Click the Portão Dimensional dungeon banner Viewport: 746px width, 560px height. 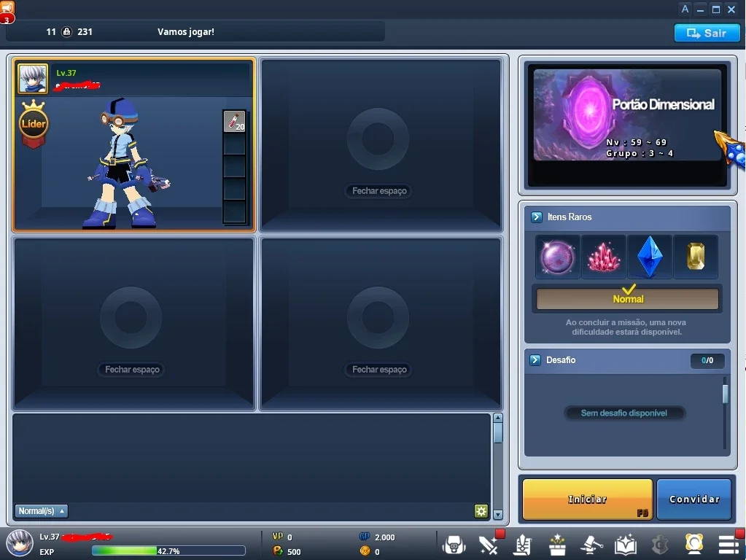(628, 115)
